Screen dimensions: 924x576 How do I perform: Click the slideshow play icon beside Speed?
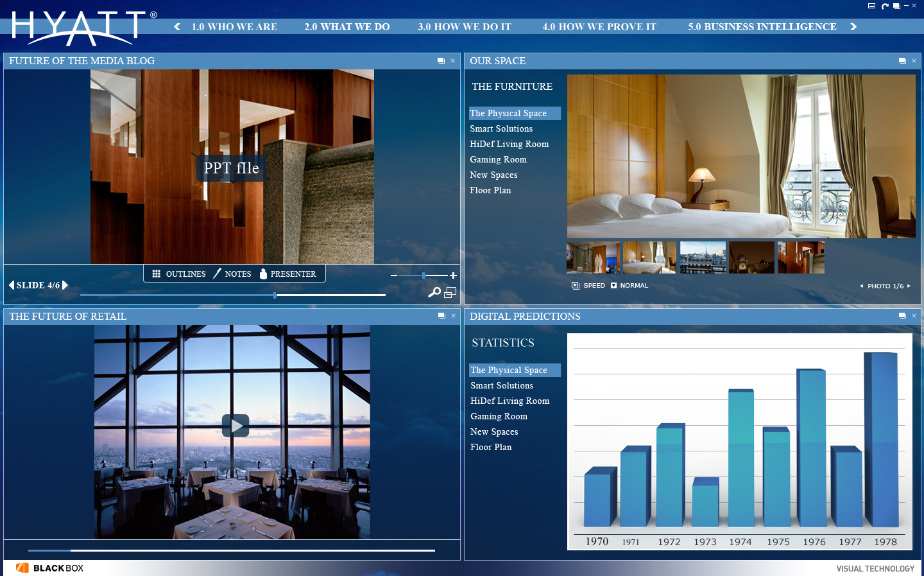[576, 286]
